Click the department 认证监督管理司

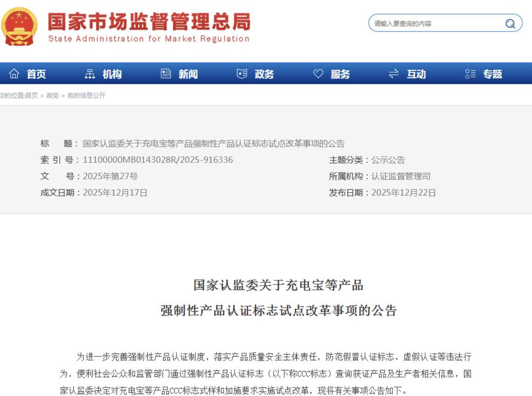point(401,176)
